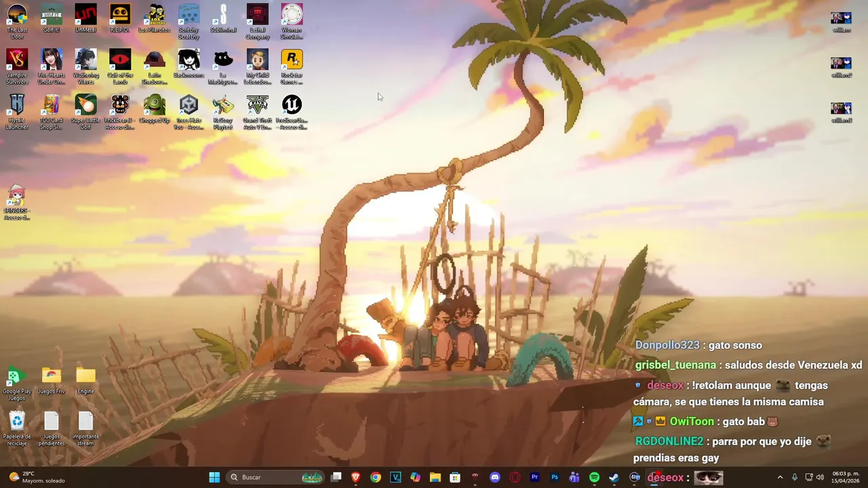Select the TCG Card Shop Simulator icon
This screenshot has height=488, width=868.
click(52, 112)
